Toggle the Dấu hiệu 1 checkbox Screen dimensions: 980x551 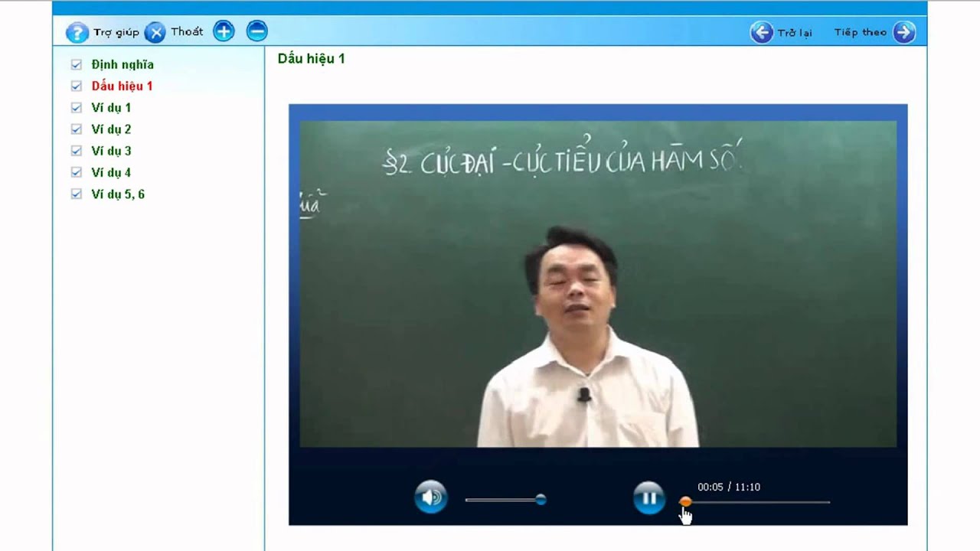(x=77, y=86)
